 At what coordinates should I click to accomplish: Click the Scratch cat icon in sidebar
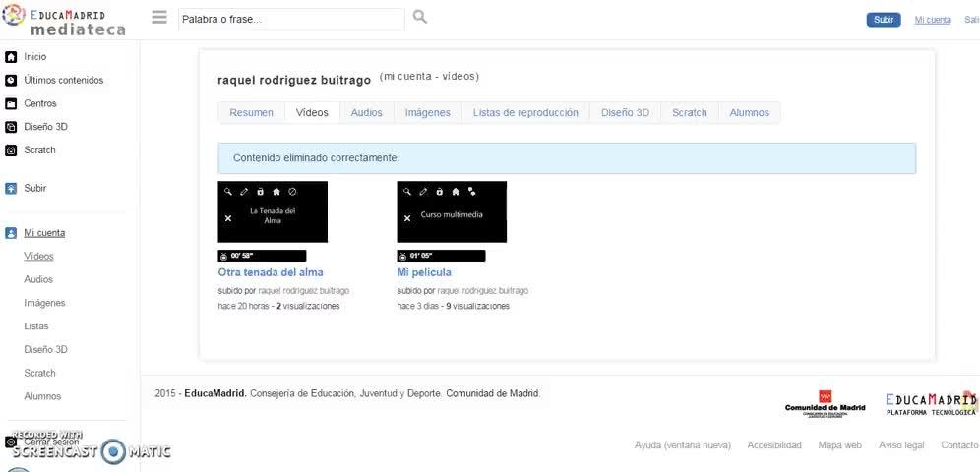[x=11, y=150]
